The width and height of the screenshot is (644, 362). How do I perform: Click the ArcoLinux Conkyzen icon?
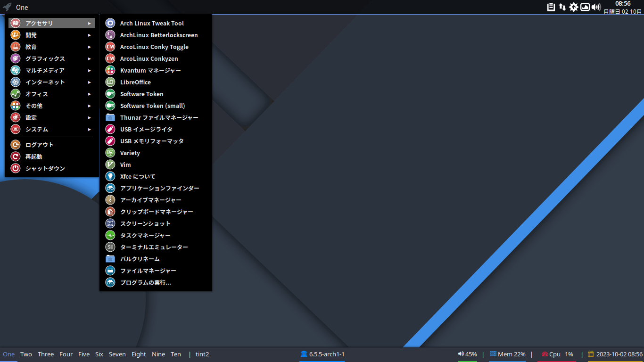110,58
